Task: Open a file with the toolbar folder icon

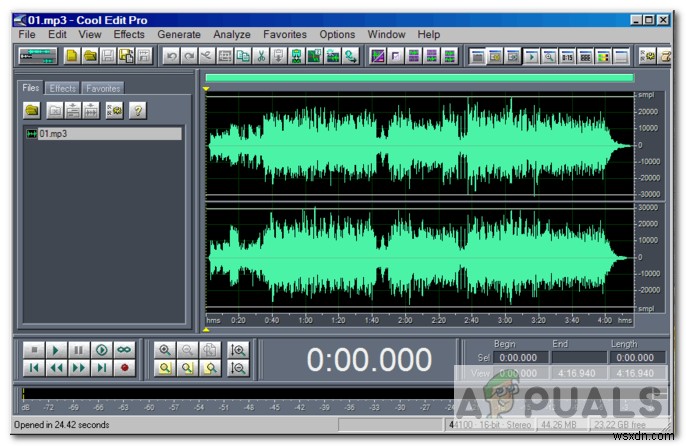Action: [90, 56]
